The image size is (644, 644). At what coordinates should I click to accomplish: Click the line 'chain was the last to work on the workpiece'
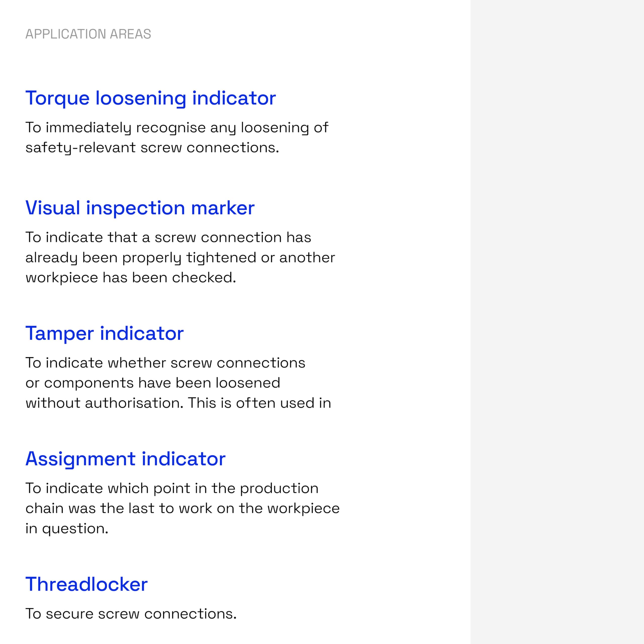(182, 508)
